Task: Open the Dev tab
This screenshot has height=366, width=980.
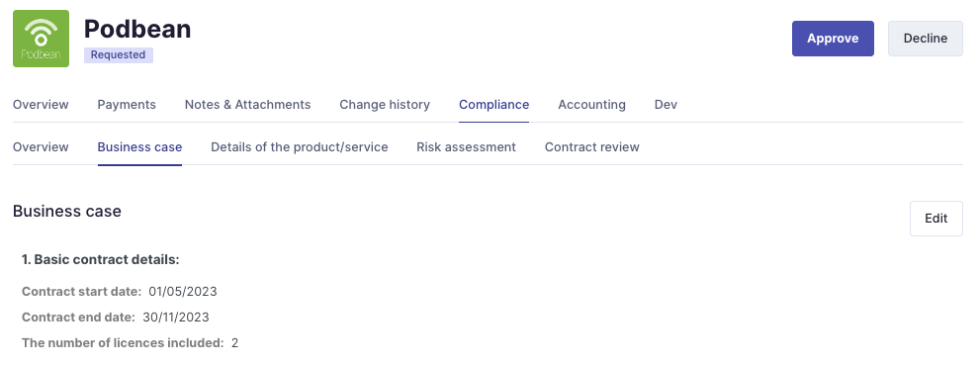Action: [x=666, y=105]
